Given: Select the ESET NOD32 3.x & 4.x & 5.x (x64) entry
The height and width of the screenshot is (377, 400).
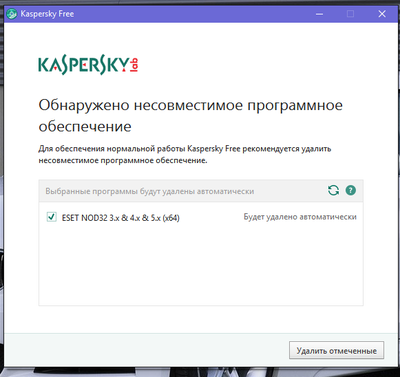Looking at the screenshot, I should point(121,218).
